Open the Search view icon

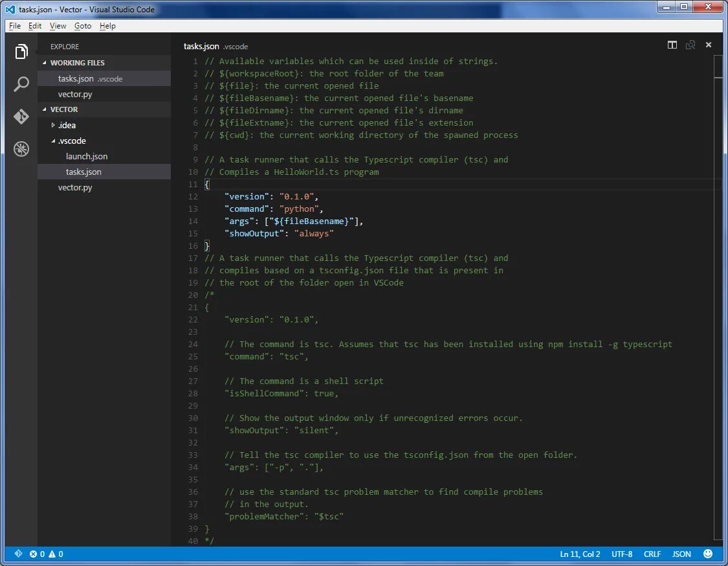click(x=21, y=84)
